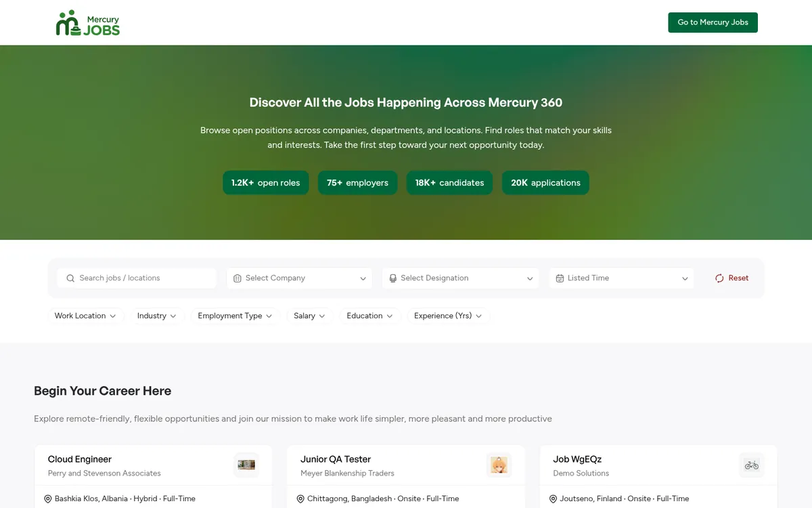
Task: Click the designation icon in Select Designation
Action: [392, 278]
